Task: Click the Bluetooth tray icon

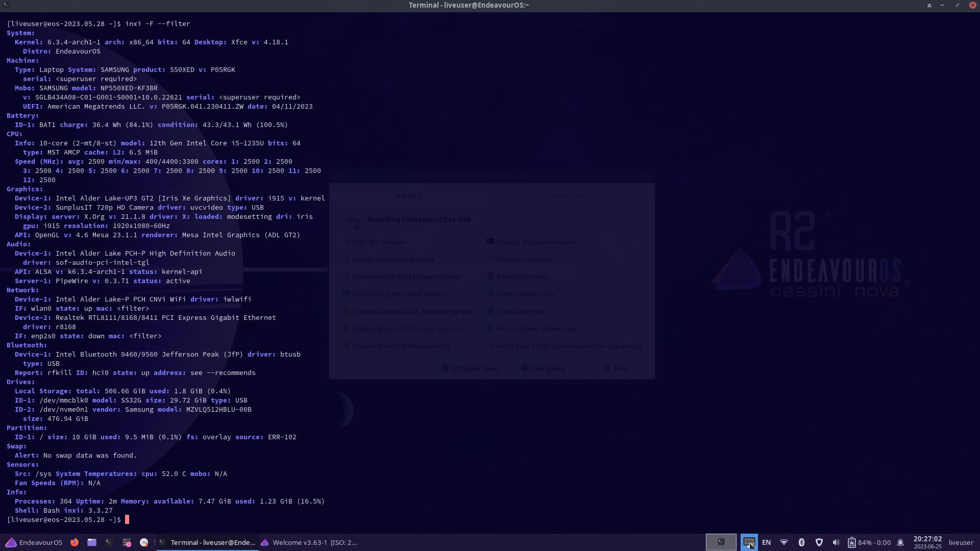Action: point(801,542)
